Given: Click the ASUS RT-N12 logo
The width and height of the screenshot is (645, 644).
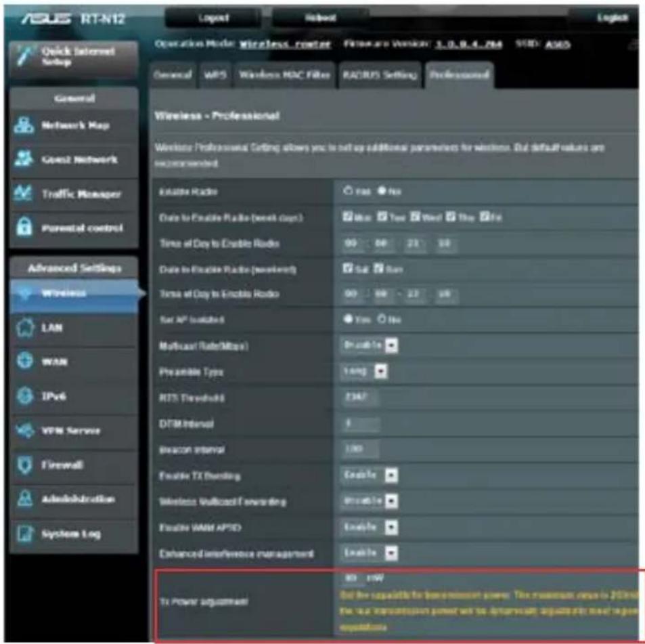Looking at the screenshot, I should pyautogui.click(x=73, y=18).
